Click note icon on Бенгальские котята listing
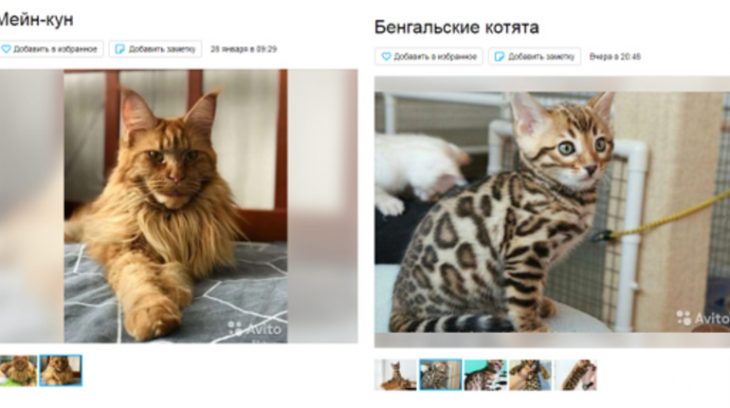 click(x=499, y=56)
